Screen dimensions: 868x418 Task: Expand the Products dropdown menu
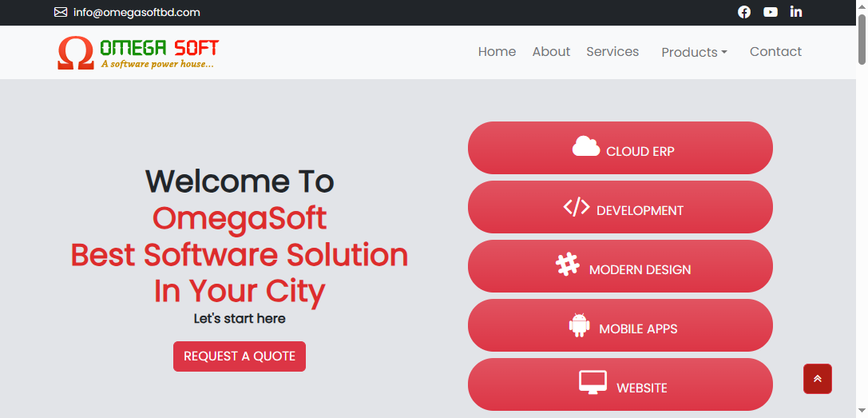694,52
